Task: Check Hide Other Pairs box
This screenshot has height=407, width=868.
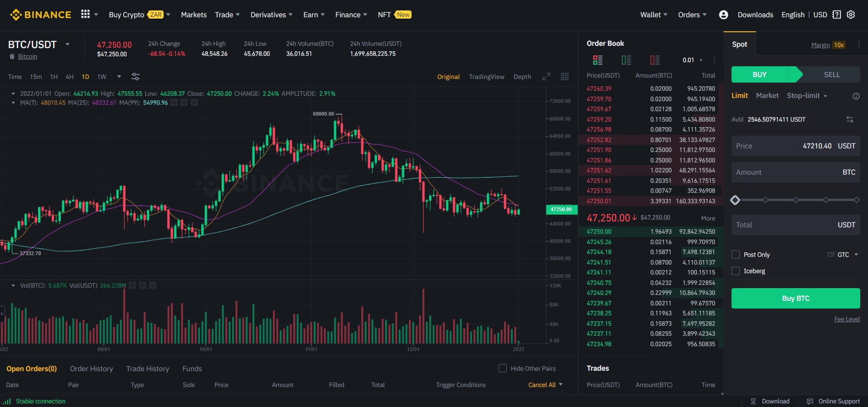Action: pos(503,368)
